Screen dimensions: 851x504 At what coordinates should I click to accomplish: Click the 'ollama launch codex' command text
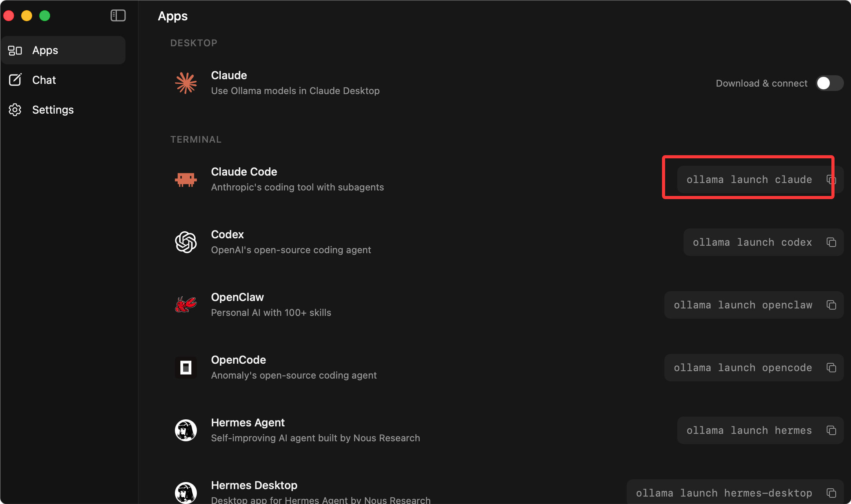(x=752, y=242)
